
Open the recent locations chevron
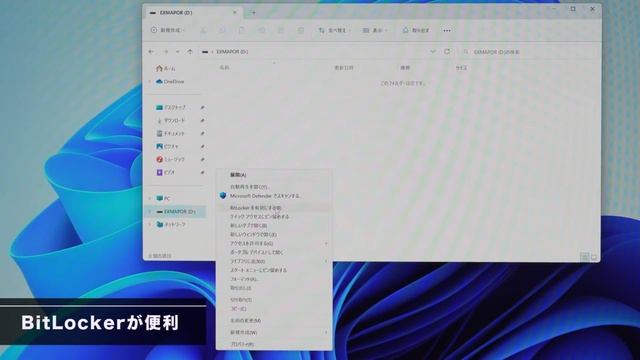point(178,52)
